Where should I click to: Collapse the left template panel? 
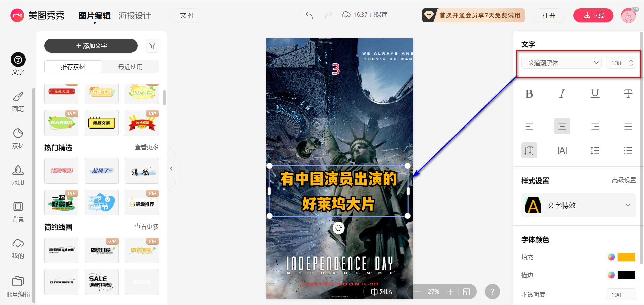(x=171, y=169)
